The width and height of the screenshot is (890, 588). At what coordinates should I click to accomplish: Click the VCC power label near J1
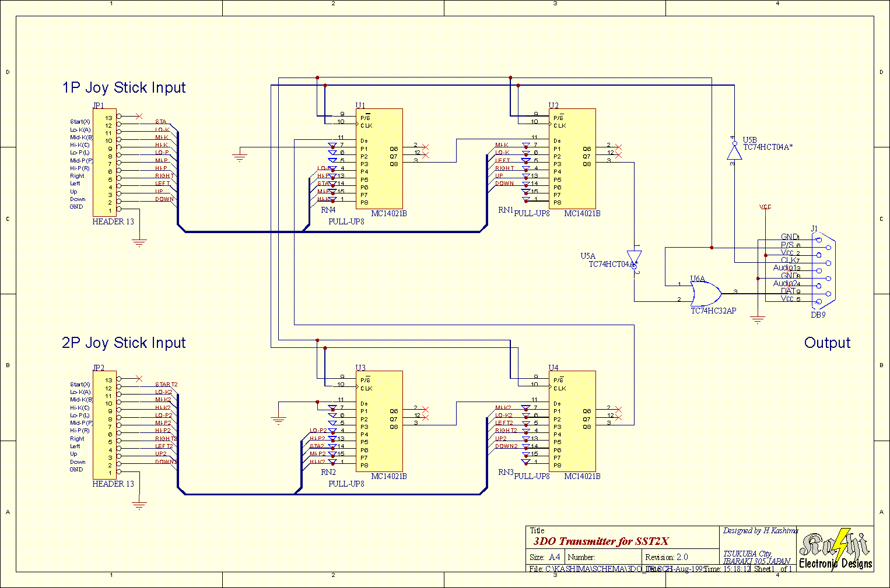click(x=765, y=207)
